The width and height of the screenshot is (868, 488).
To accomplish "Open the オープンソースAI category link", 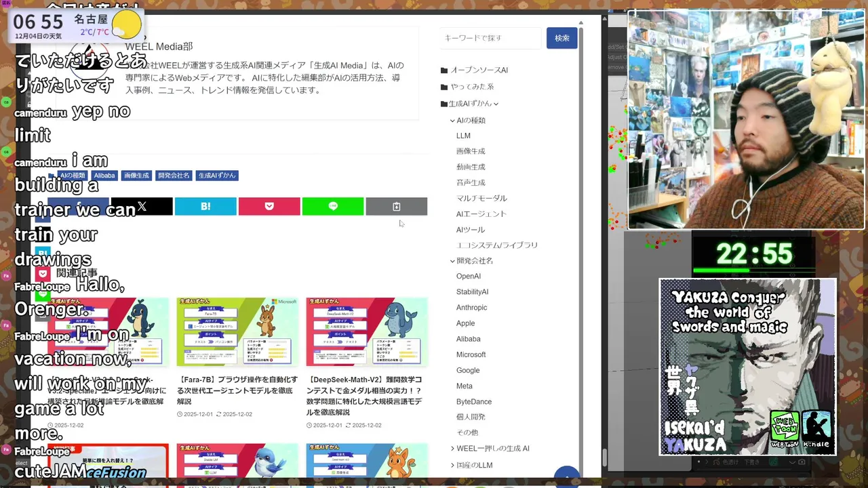I will (x=479, y=70).
